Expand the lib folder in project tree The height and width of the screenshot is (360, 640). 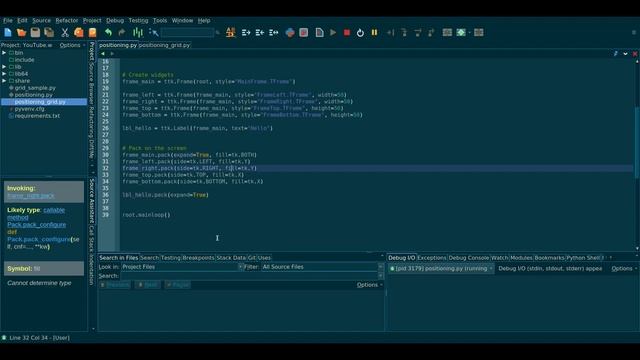4,67
